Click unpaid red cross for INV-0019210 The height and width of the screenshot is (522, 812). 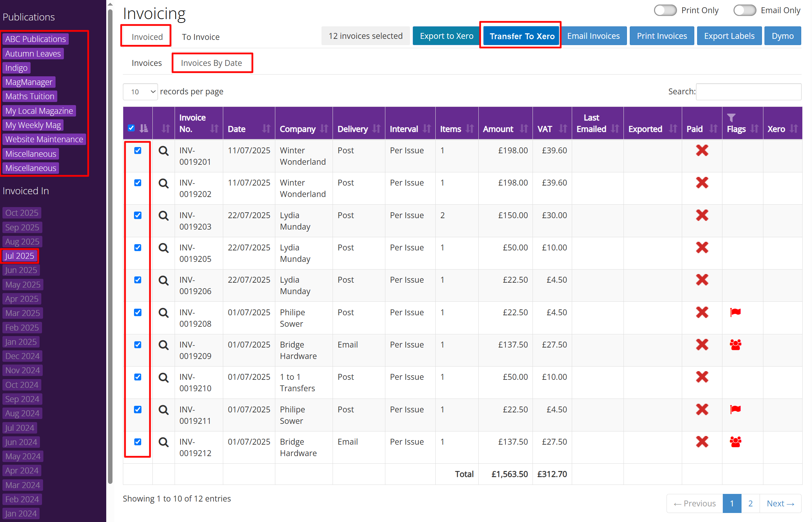[702, 377]
